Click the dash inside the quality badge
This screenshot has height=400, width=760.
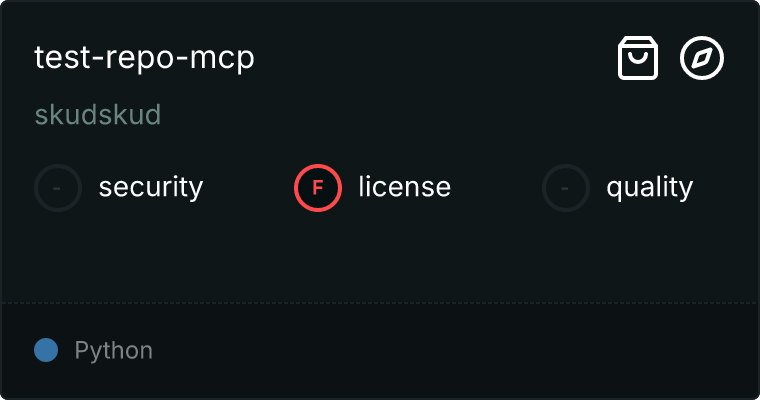tap(565, 188)
